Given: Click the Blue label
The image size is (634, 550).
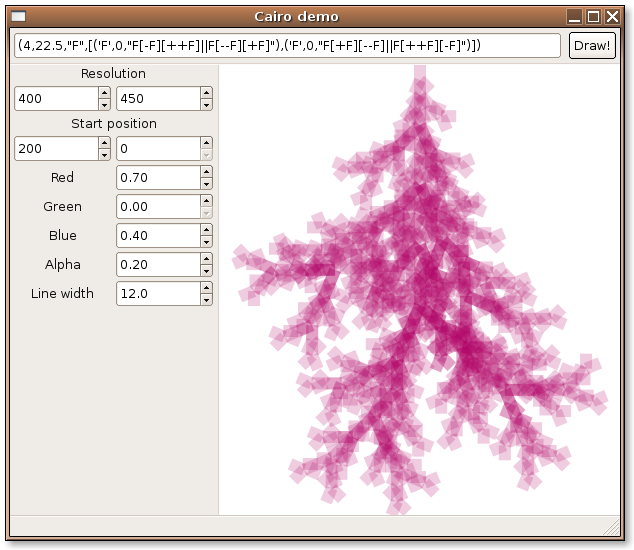Looking at the screenshot, I should (63, 236).
